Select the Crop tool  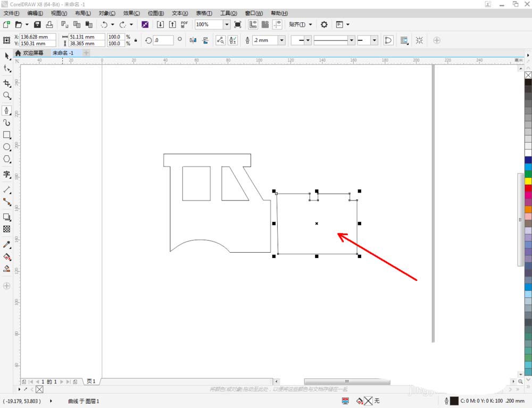pos(7,84)
